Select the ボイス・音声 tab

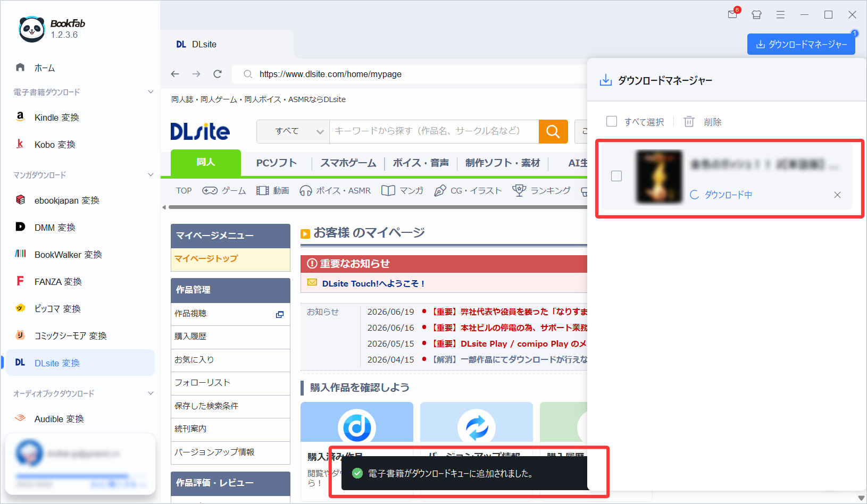pyautogui.click(x=421, y=163)
